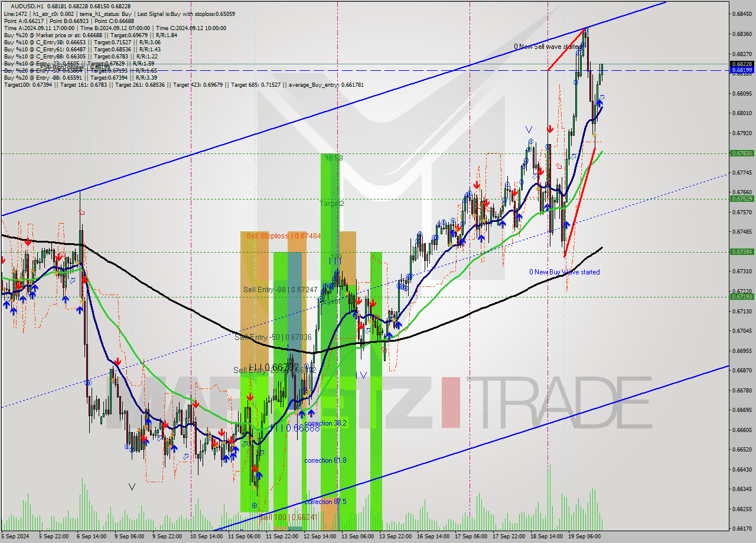This screenshot has height=543, width=756.
Task: Click price axis value 0.68010
Action: (741, 113)
